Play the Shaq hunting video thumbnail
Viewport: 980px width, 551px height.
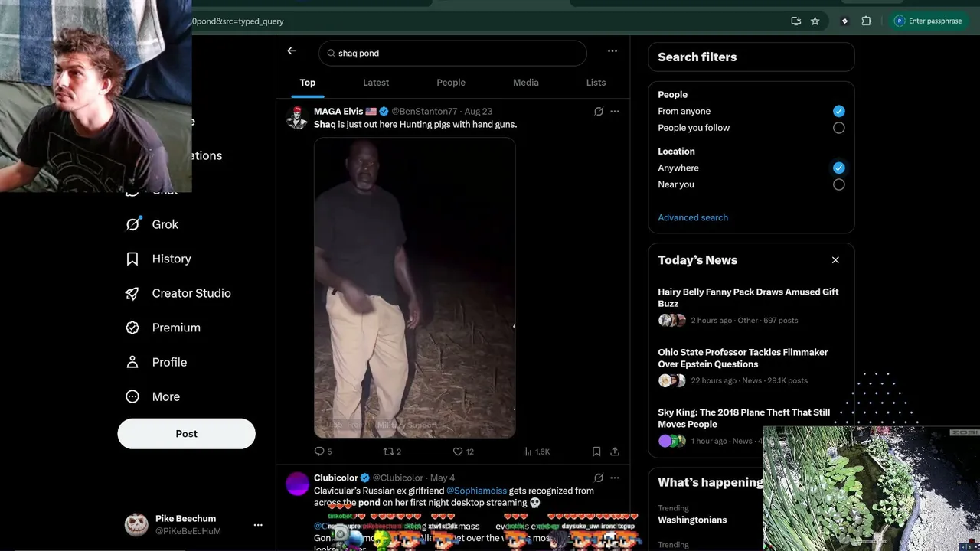tap(414, 288)
